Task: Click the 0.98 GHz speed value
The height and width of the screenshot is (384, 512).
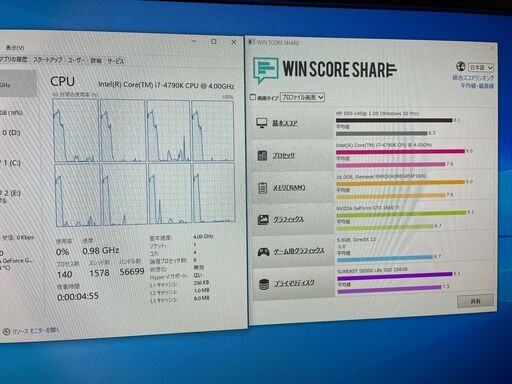Action: click(101, 250)
